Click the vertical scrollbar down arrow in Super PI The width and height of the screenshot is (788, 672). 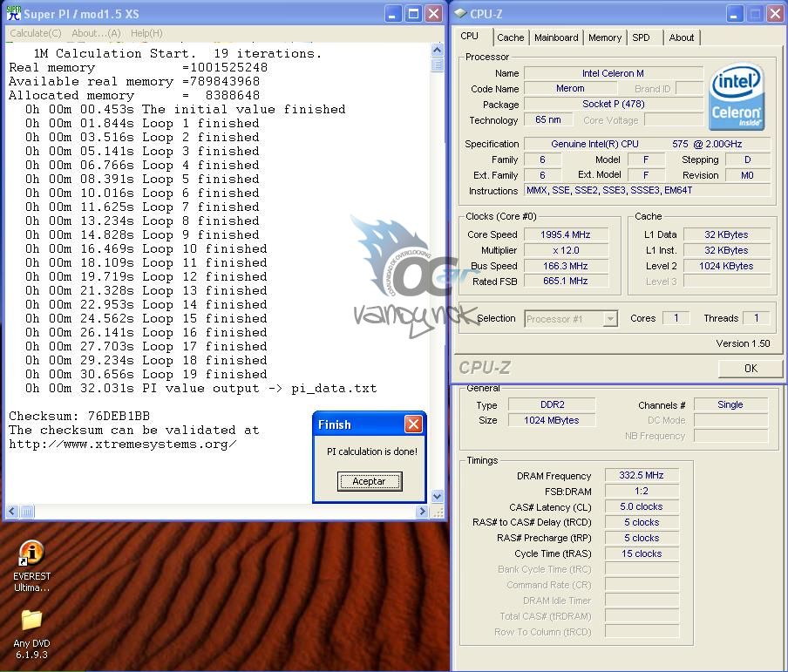pos(438,496)
